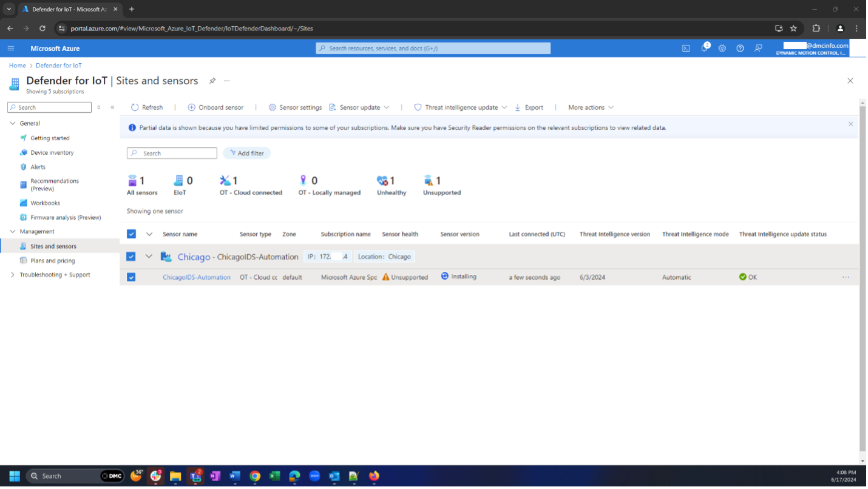Open the Threat intelligence update dropdown

click(461, 107)
